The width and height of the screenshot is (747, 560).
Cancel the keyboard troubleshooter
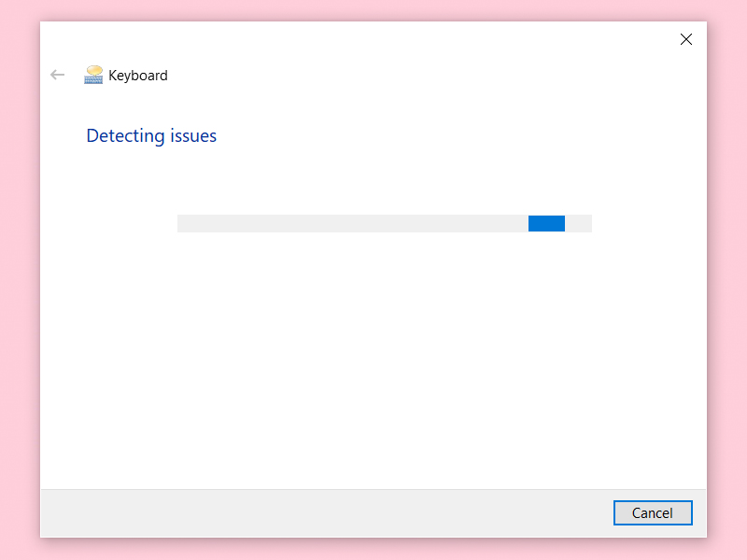click(x=653, y=512)
